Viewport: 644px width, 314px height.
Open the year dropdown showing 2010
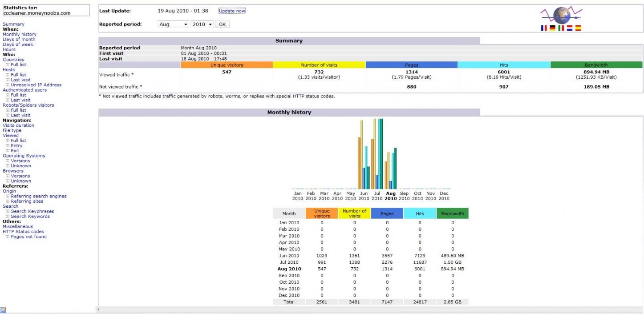(x=202, y=24)
